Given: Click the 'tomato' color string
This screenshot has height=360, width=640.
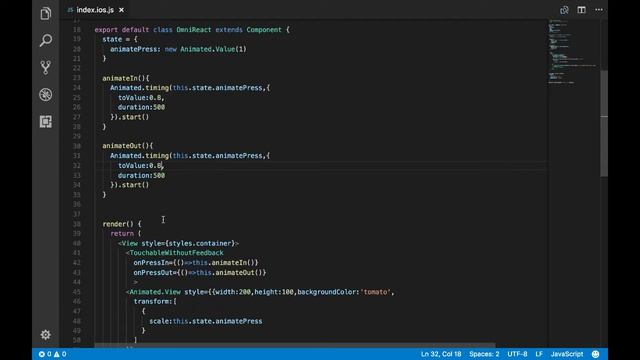Looking at the screenshot, I should [375, 292].
